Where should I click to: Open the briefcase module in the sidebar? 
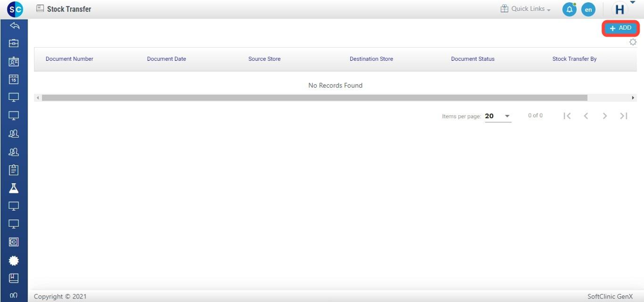coord(14,43)
